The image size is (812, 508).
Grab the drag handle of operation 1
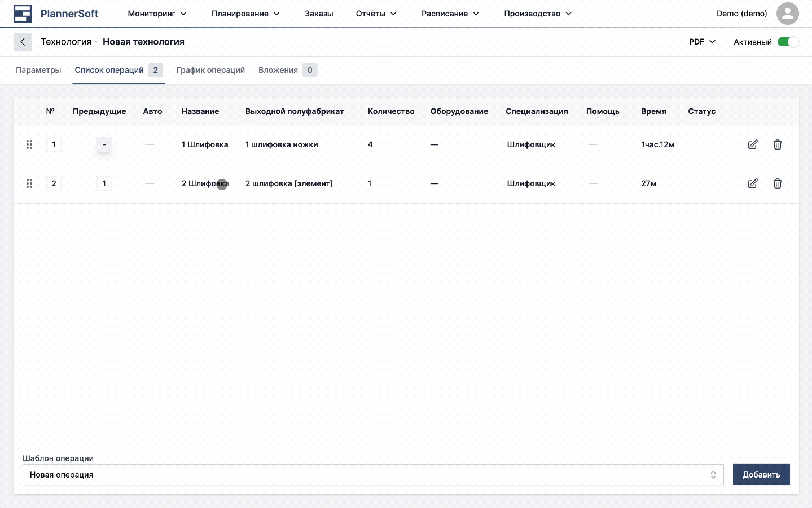29,144
